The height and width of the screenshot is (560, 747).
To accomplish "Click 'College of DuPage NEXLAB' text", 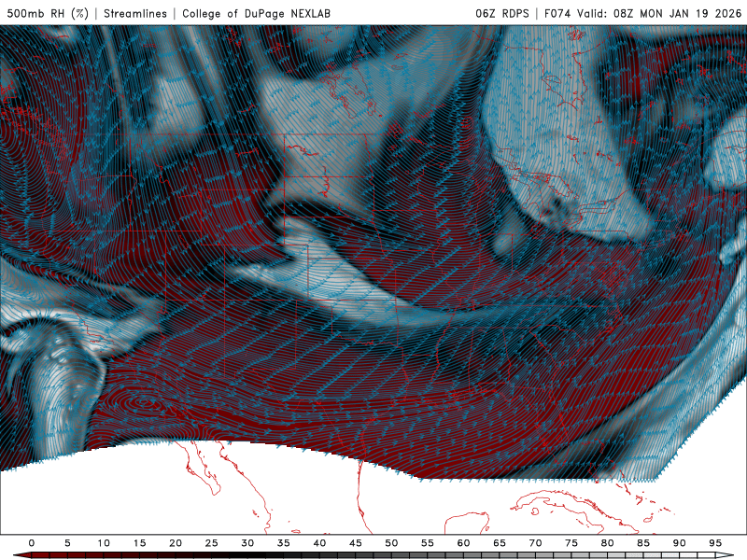I will [256, 13].
